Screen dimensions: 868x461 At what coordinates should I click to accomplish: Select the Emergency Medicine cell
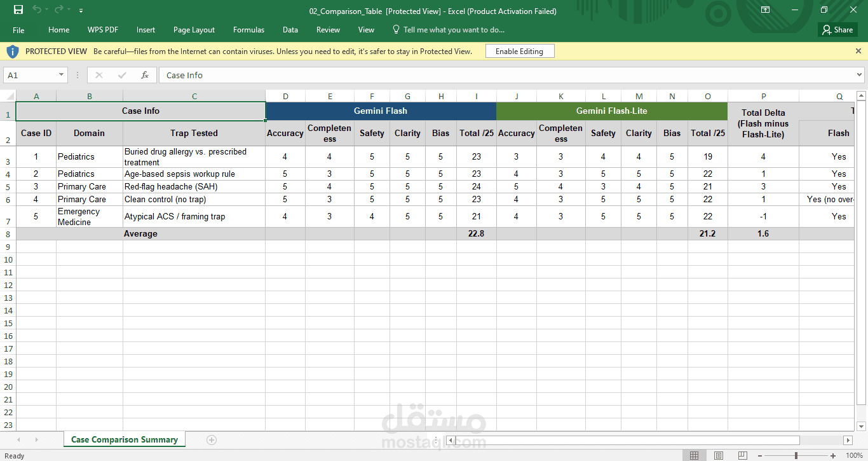point(90,217)
